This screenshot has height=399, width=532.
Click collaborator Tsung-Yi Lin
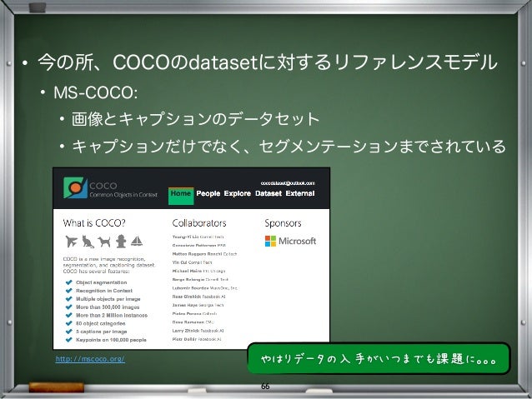pyautogui.click(x=198, y=237)
